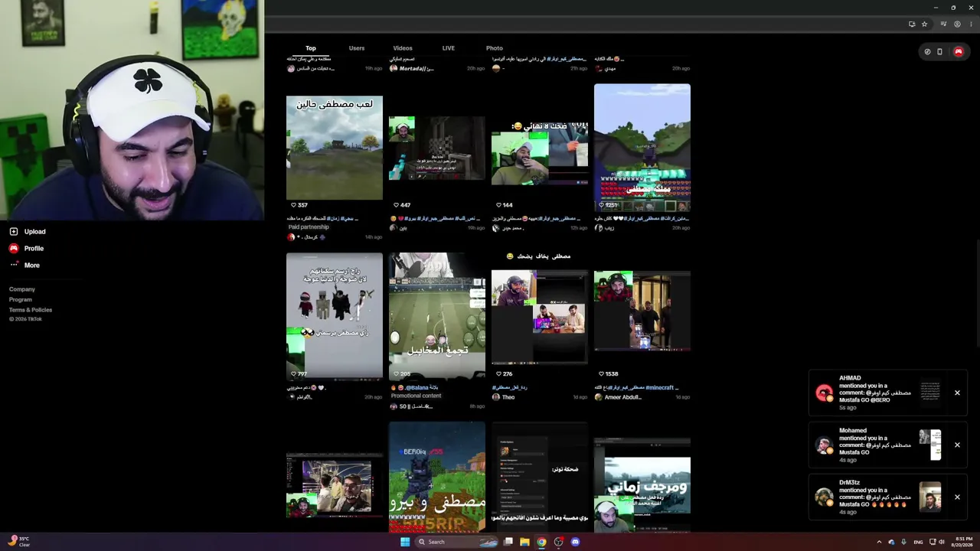Viewport: 980px width, 551px height.
Task: Open the volume icon in system tray
Action: tap(942, 542)
